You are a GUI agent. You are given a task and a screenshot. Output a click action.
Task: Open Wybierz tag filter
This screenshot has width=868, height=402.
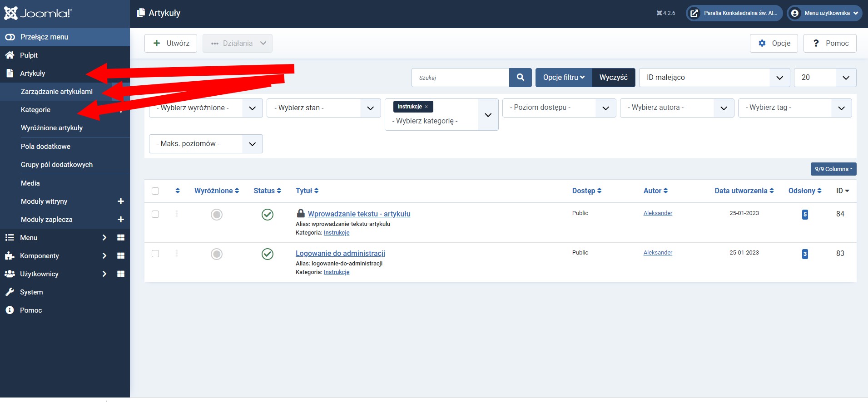(795, 108)
